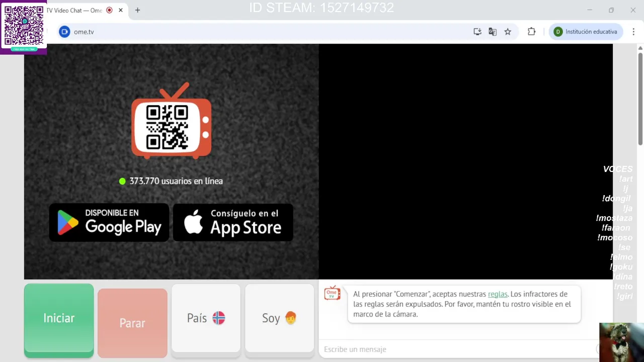
Task: Close the TV Video Chat tab
Action: pos(121,10)
